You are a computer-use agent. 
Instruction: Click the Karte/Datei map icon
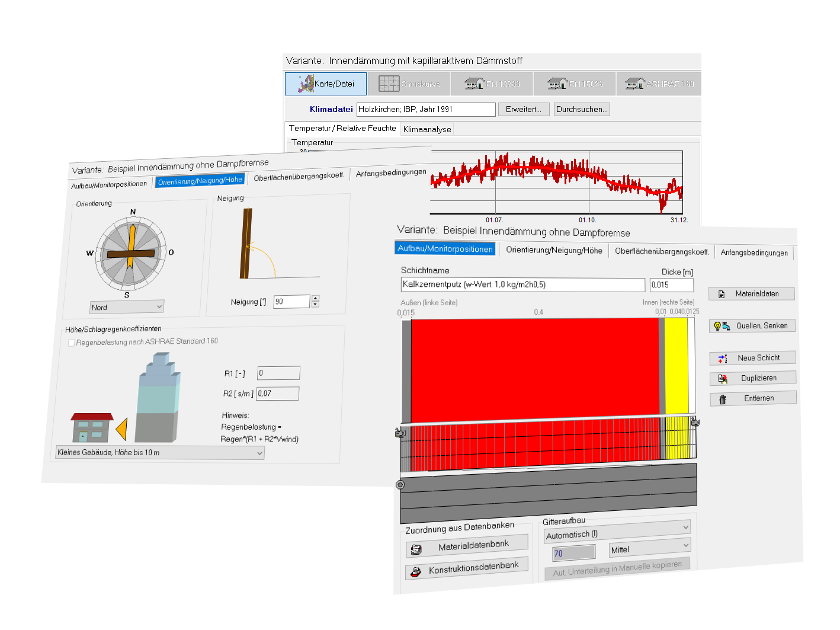point(306,84)
